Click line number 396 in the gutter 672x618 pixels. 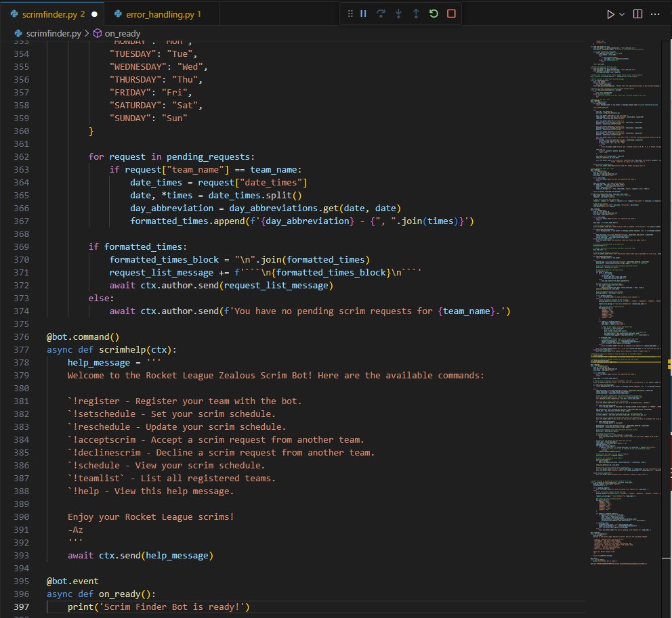22,594
